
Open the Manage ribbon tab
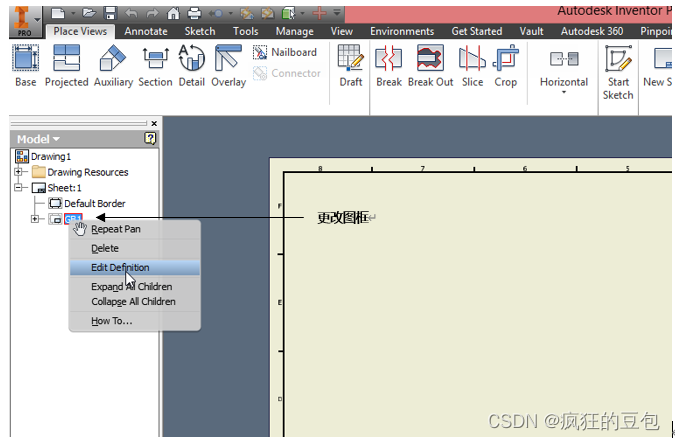pyautogui.click(x=294, y=31)
